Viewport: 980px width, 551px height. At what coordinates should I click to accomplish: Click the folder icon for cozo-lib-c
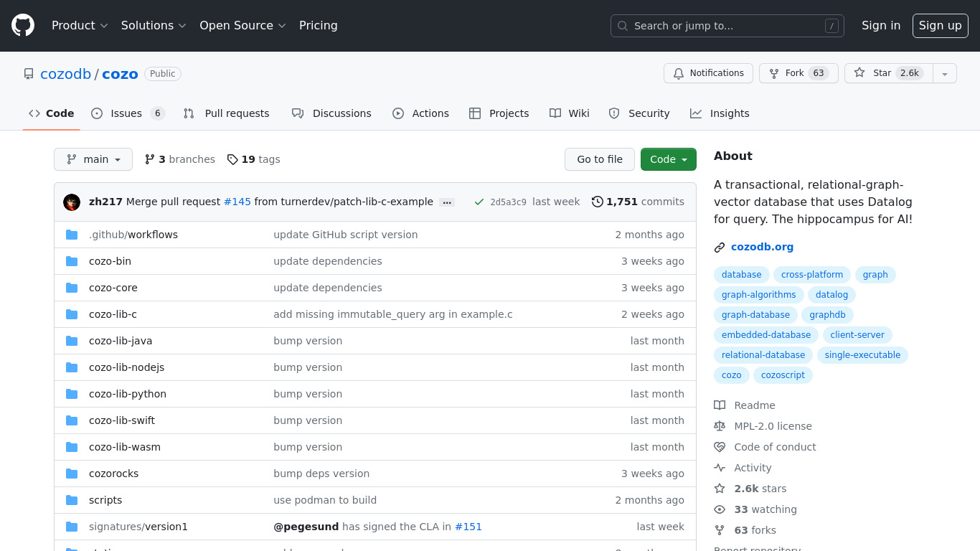(72, 314)
